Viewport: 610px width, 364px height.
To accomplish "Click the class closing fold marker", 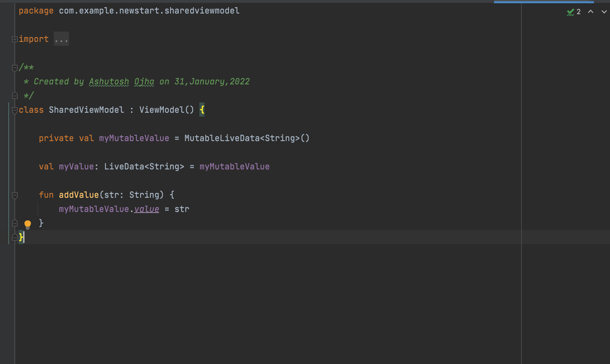I will pos(14,237).
